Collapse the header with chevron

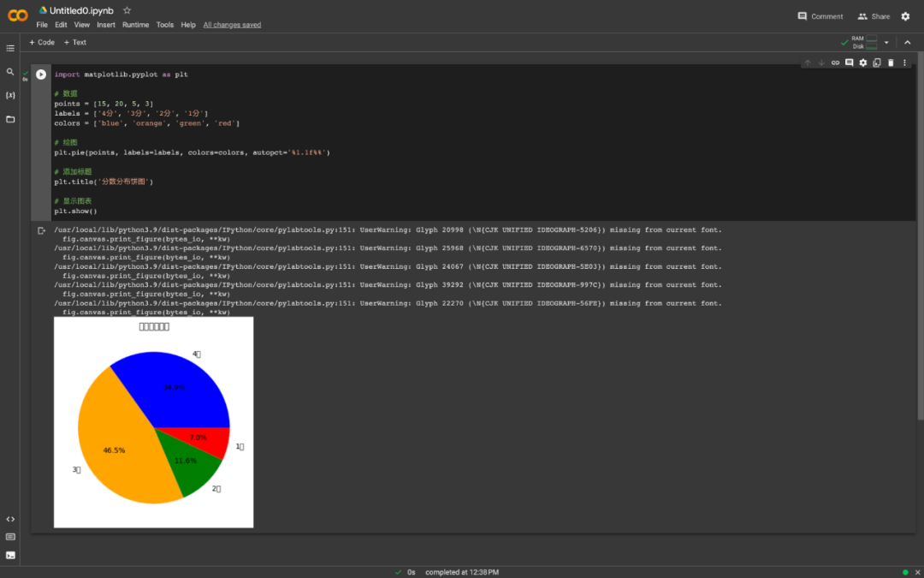[908, 43]
